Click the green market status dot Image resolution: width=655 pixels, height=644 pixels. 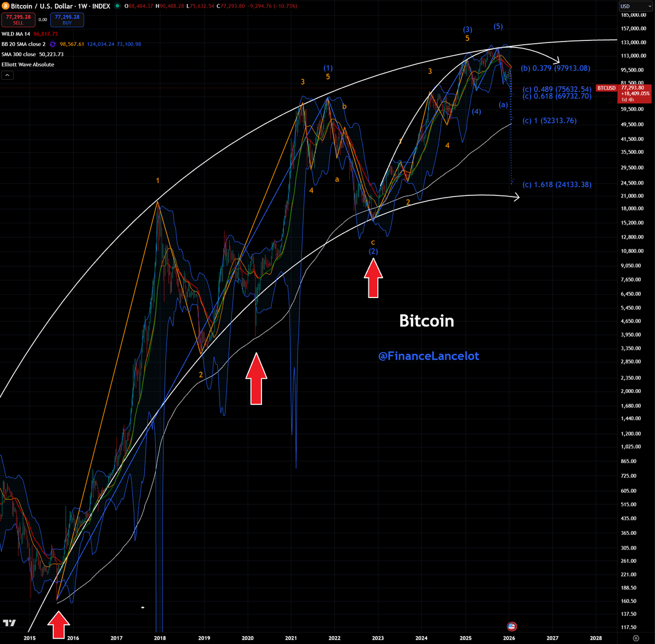(118, 7)
